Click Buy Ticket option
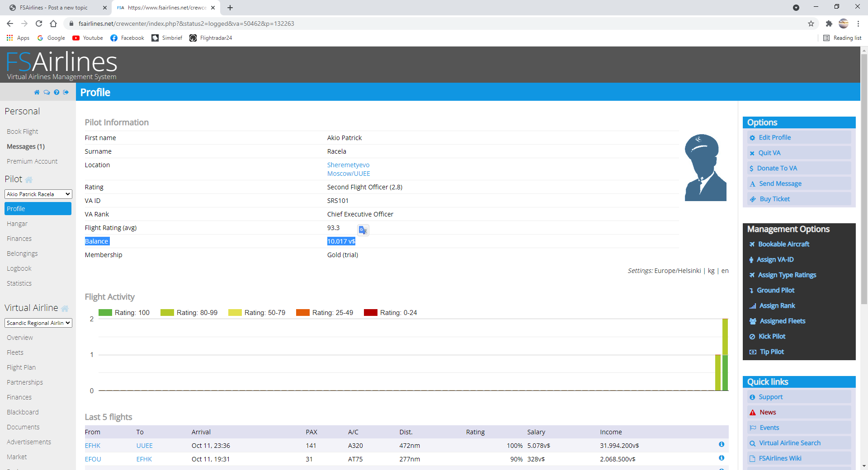This screenshot has width=868, height=470. [x=799, y=199]
